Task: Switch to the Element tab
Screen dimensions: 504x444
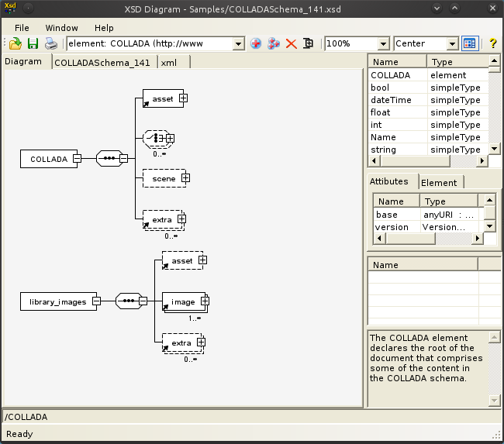Action: pyautogui.click(x=440, y=182)
